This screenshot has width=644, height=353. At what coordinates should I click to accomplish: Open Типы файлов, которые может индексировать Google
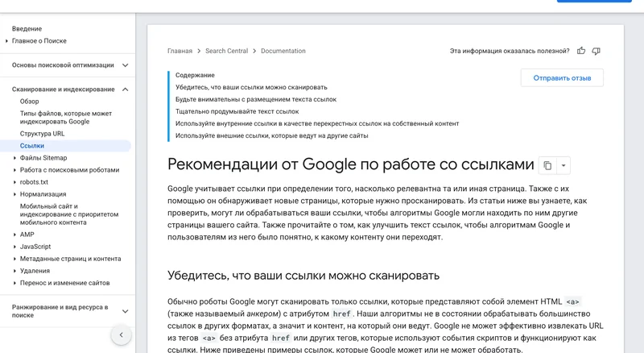click(66, 117)
